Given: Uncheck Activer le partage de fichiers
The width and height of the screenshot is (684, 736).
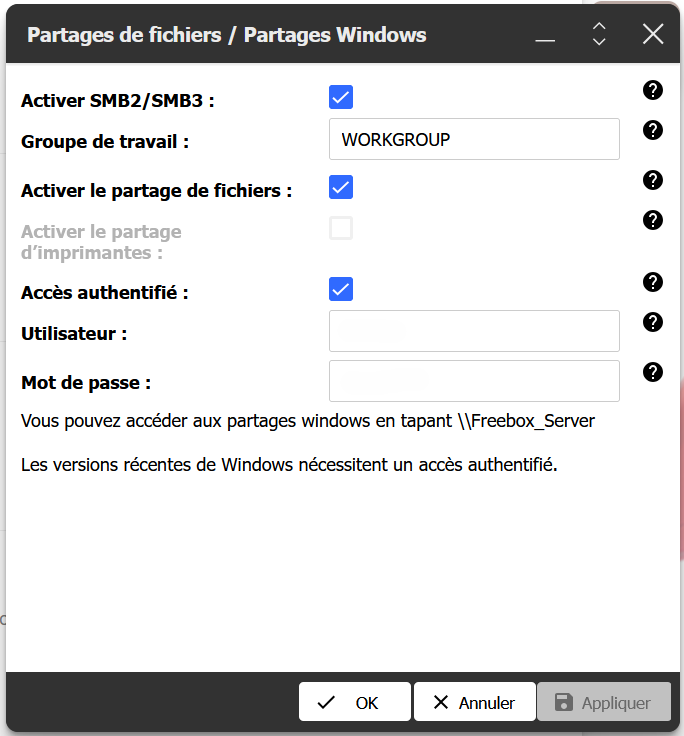Looking at the screenshot, I should pos(341,187).
